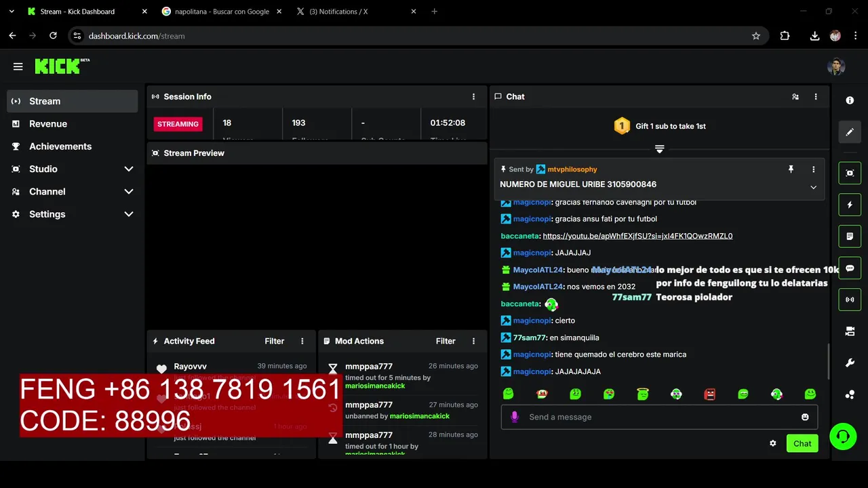
Task: Open Mod Actions three-dot options
Action: 473,341
